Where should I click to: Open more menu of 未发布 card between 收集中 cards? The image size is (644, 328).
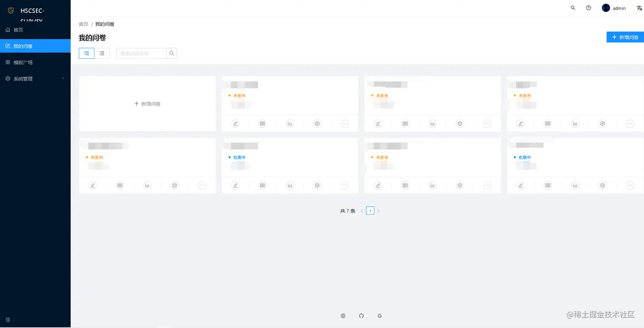(x=487, y=185)
